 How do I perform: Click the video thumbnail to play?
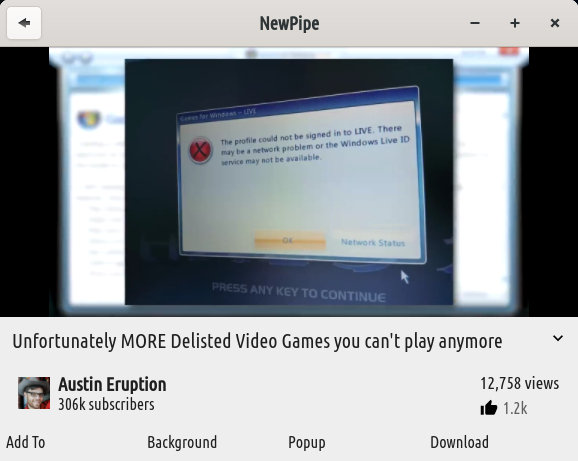coord(289,182)
